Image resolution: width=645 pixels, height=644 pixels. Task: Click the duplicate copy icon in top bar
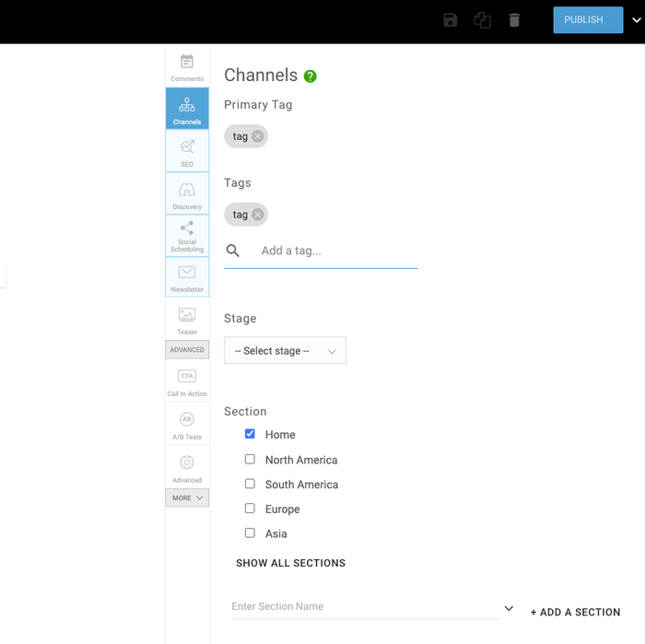pyautogui.click(x=482, y=20)
